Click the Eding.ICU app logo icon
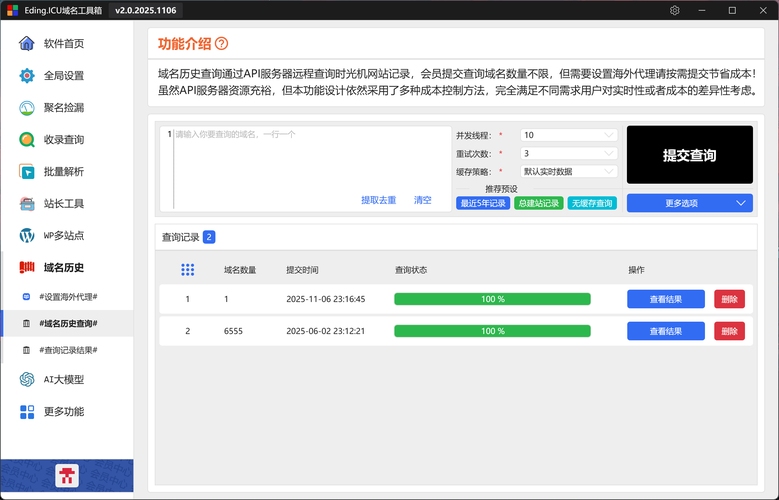 point(12,10)
